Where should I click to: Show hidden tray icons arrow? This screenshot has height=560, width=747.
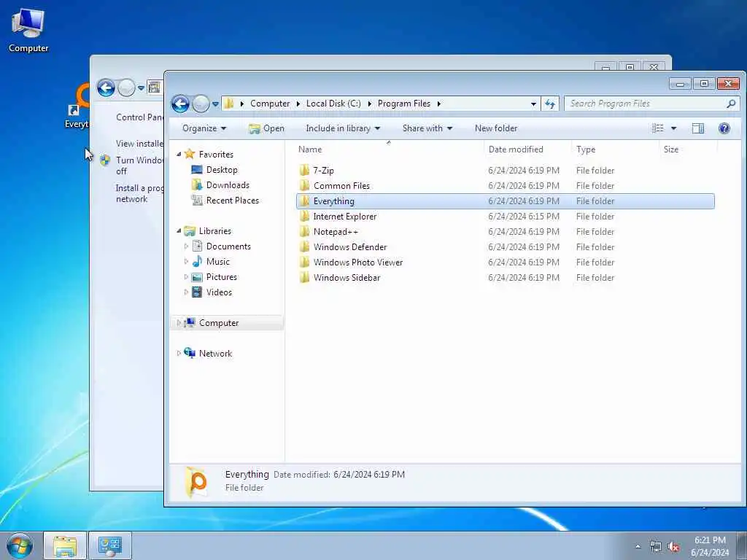[x=638, y=546]
